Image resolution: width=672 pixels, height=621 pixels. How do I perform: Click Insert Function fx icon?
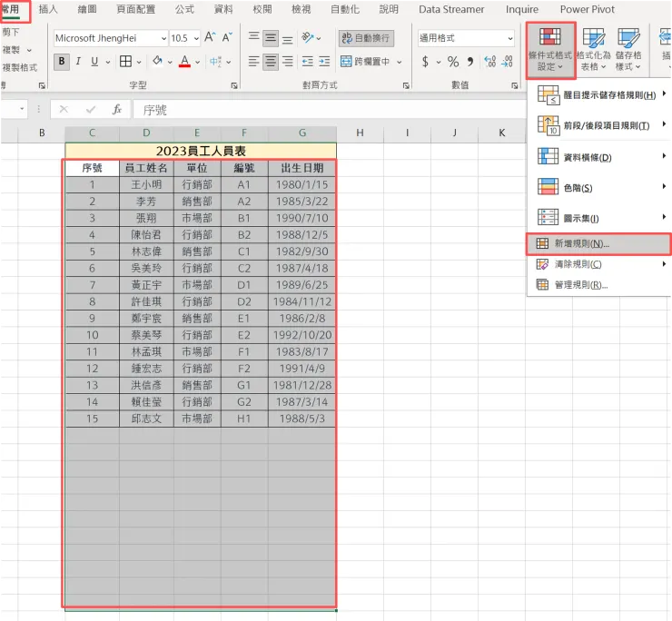click(116, 110)
